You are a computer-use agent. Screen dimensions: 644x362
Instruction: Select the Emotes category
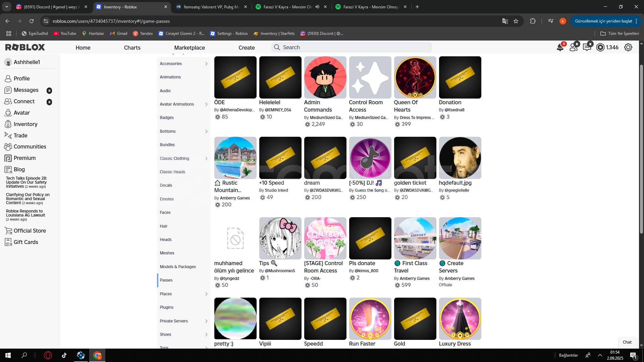pyautogui.click(x=183, y=199)
